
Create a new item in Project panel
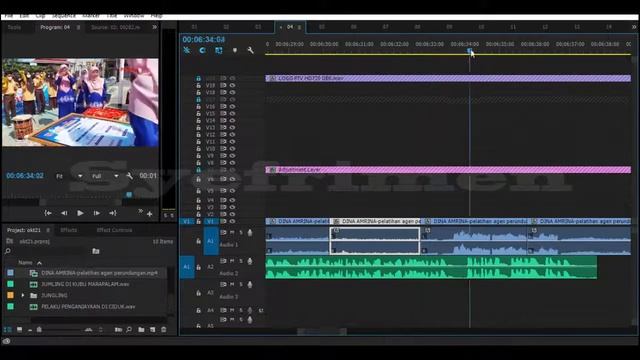[x=152, y=329]
